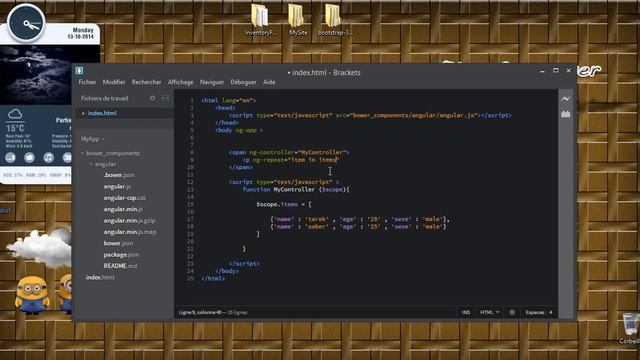Open angular.min.js.map in the file tree

tap(130, 232)
